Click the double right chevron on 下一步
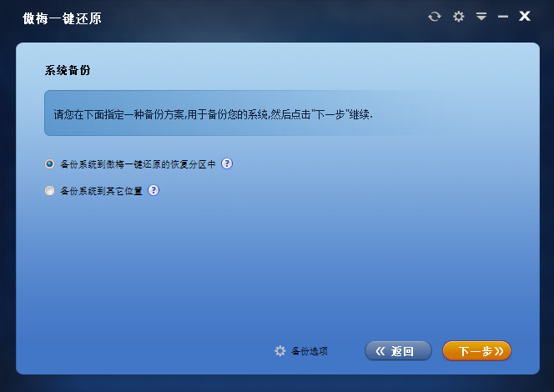This screenshot has height=392, width=554. 499,351
